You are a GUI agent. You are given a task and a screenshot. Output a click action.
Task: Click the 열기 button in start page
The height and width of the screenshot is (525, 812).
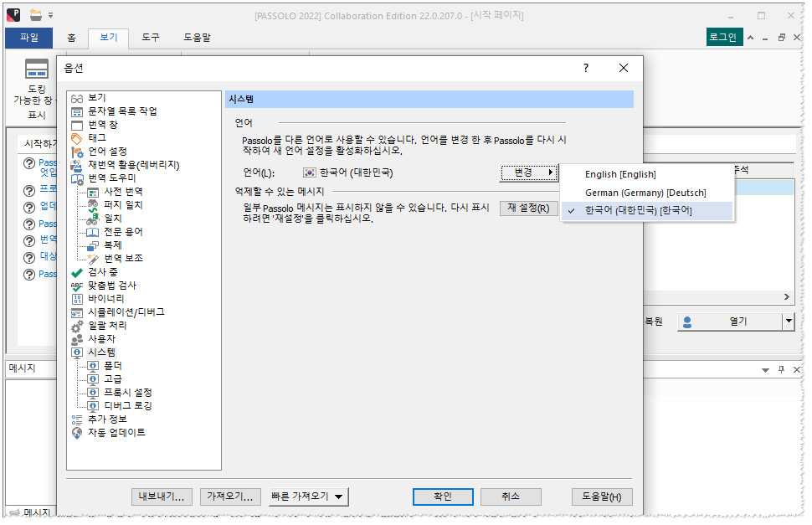[x=730, y=322]
